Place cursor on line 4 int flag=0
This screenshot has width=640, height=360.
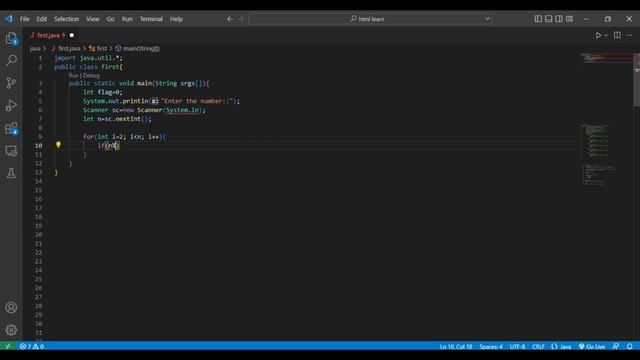[x=103, y=92]
